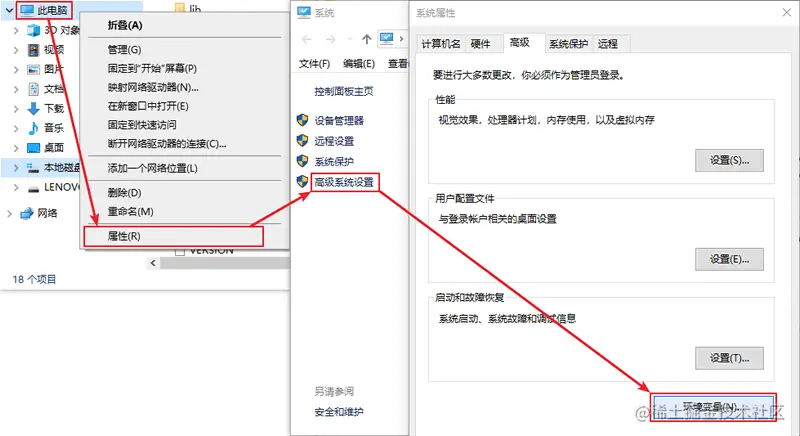Click the computer icon in address bar
800x436 pixels.
point(387,39)
